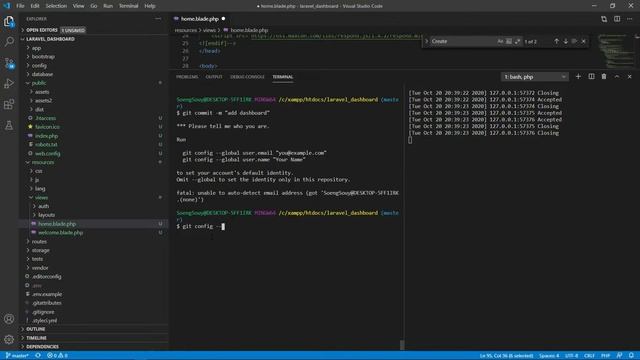Open the Selection menu
This screenshot has width=640, height=360.
point(56,6)
